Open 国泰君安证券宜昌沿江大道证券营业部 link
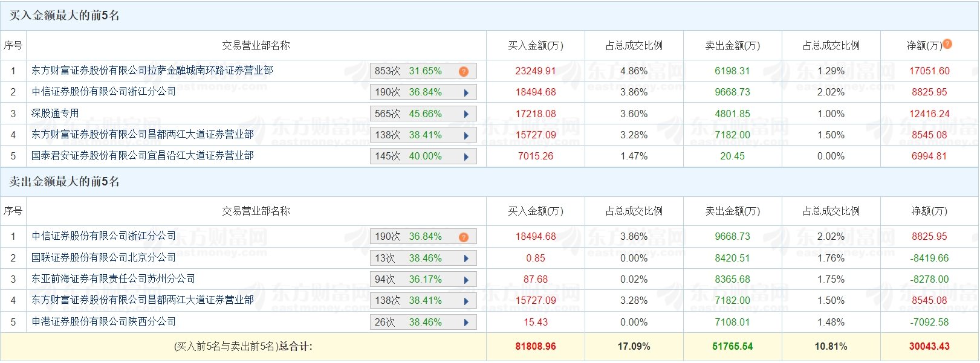Screen dimensions: 980x363 pos(143,156)
